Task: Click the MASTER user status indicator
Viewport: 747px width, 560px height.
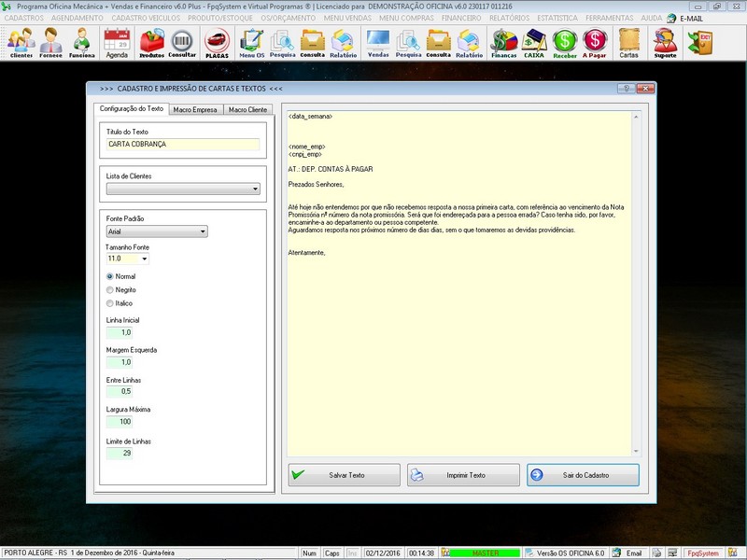Action: 485,553
